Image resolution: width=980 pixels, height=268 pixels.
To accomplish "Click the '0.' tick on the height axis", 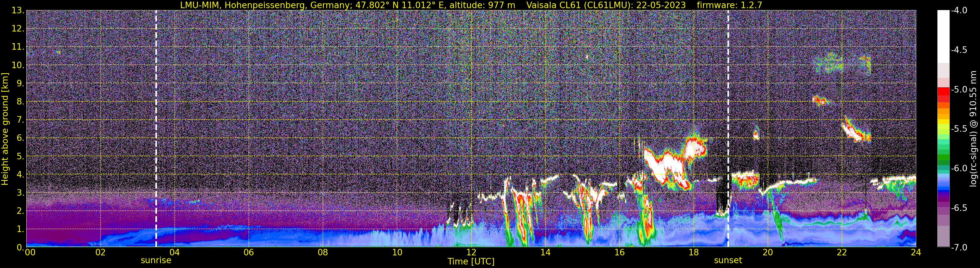I will (20, 247).
